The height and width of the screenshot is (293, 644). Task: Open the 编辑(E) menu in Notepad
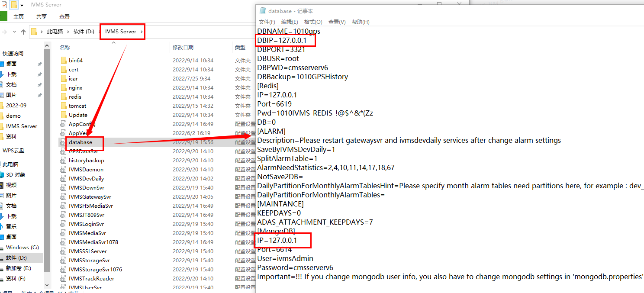(290, 22)
